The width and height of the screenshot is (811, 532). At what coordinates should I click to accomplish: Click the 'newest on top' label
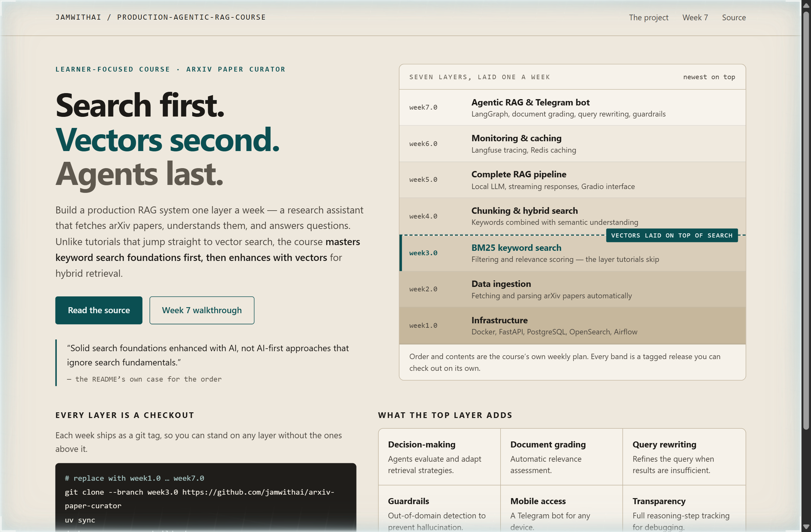tap(709, 77)
